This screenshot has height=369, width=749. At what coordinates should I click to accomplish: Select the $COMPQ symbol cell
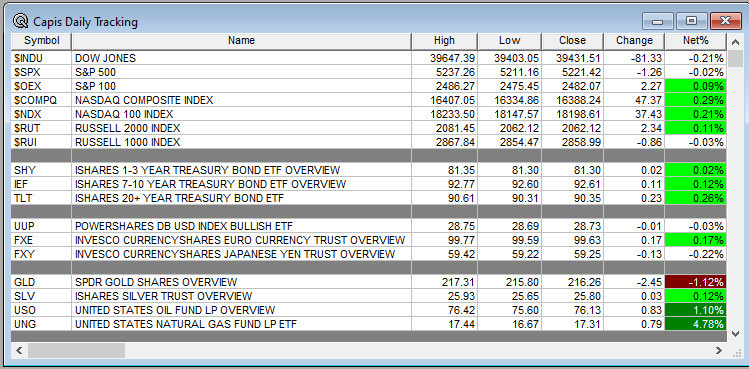42,100
